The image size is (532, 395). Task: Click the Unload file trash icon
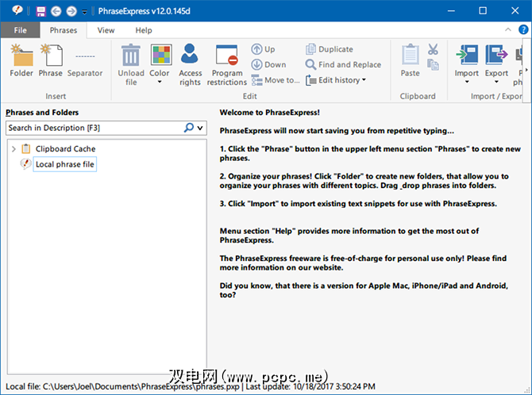tap(131, 55)
